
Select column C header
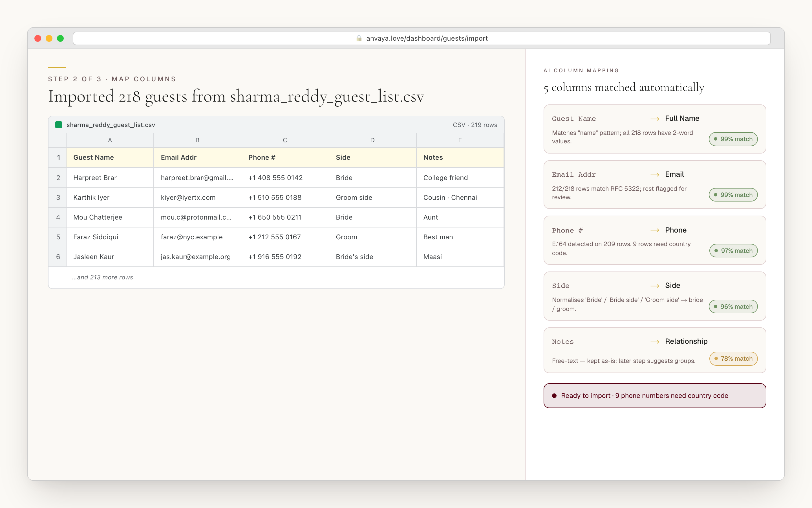click(285, 140)
